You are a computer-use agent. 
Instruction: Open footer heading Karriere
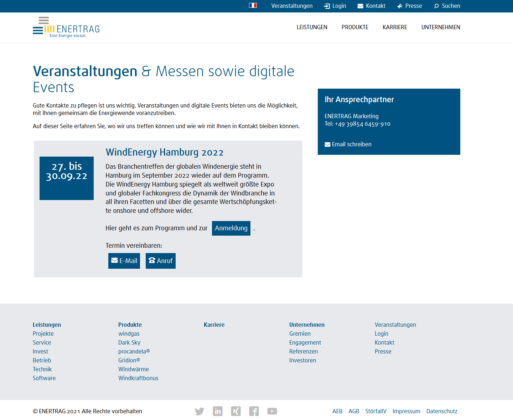pos(214,325)
